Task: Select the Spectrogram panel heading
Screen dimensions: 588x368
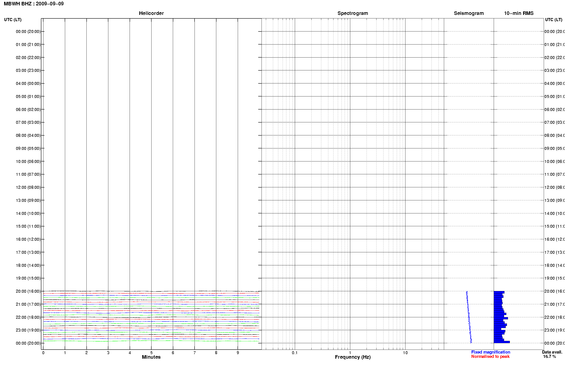Action: pyautogui.click(x=353, y=13)
